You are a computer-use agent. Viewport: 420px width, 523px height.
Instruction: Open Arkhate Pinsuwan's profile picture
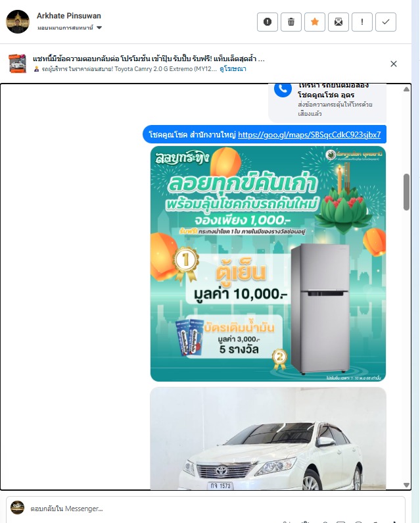(18, 22)
